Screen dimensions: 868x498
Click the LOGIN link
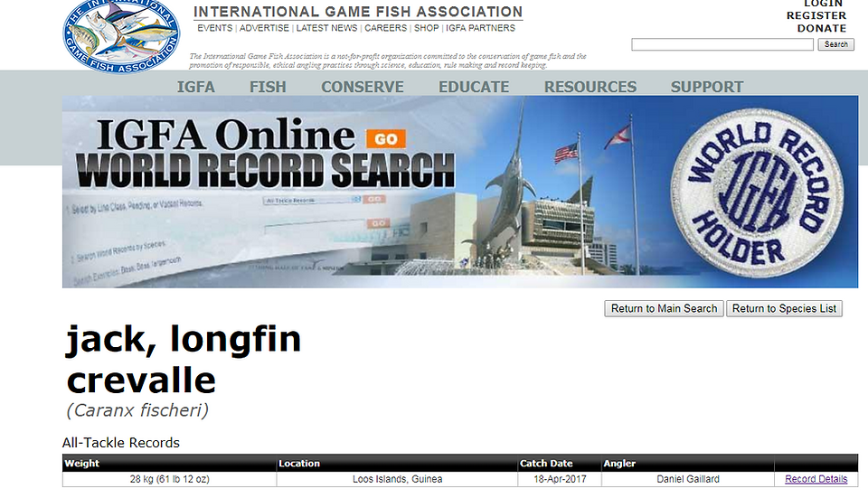point(823,4)
